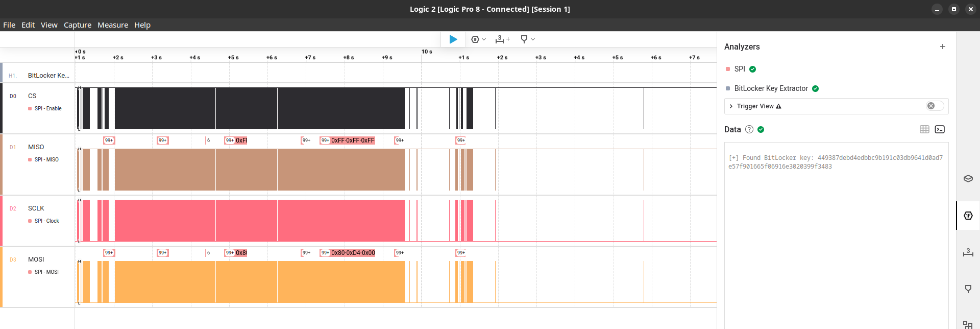Viewport: 980px width, 329px height.
Task: Click the SPI analyzer green status checkmark
Action: [x=753, y=69]
